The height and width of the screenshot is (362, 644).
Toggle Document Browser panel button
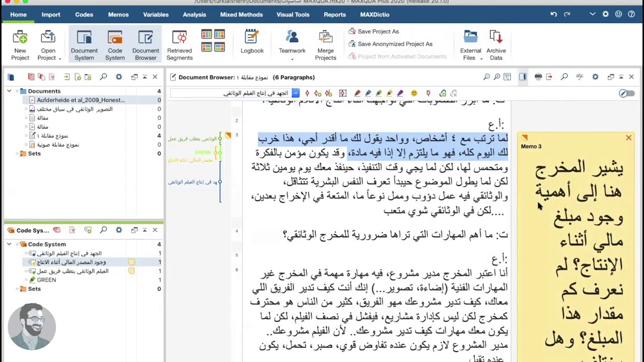tap(145, 45)
